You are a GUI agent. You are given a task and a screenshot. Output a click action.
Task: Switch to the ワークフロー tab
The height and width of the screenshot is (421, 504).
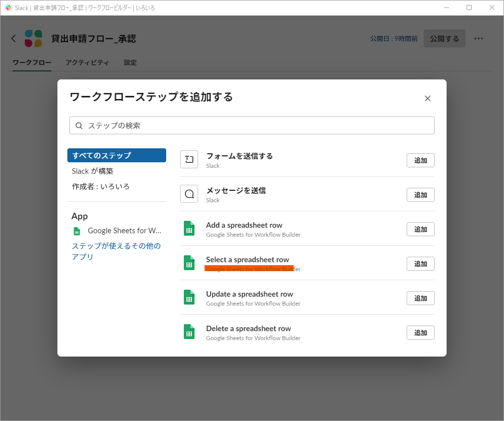point(32,62)
